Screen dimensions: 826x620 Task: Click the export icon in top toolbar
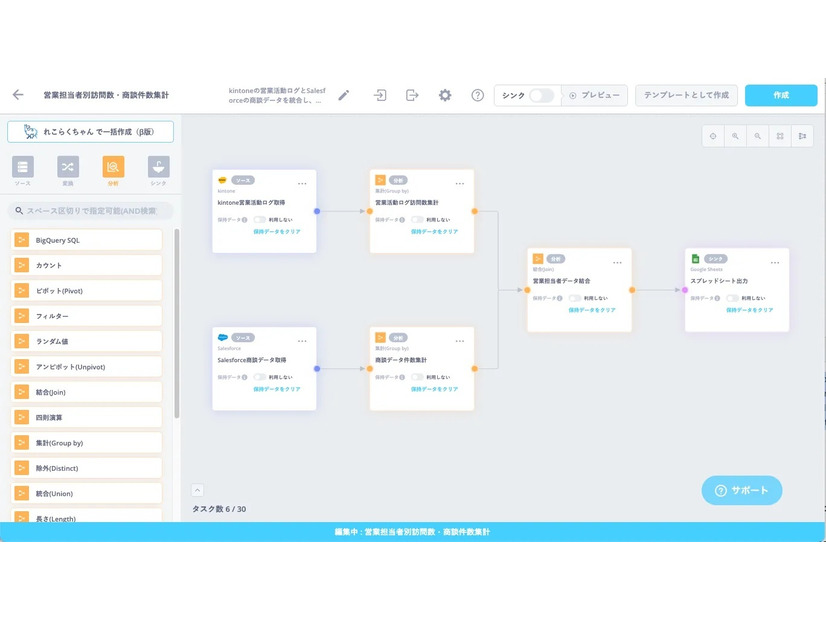click(412, 95)
